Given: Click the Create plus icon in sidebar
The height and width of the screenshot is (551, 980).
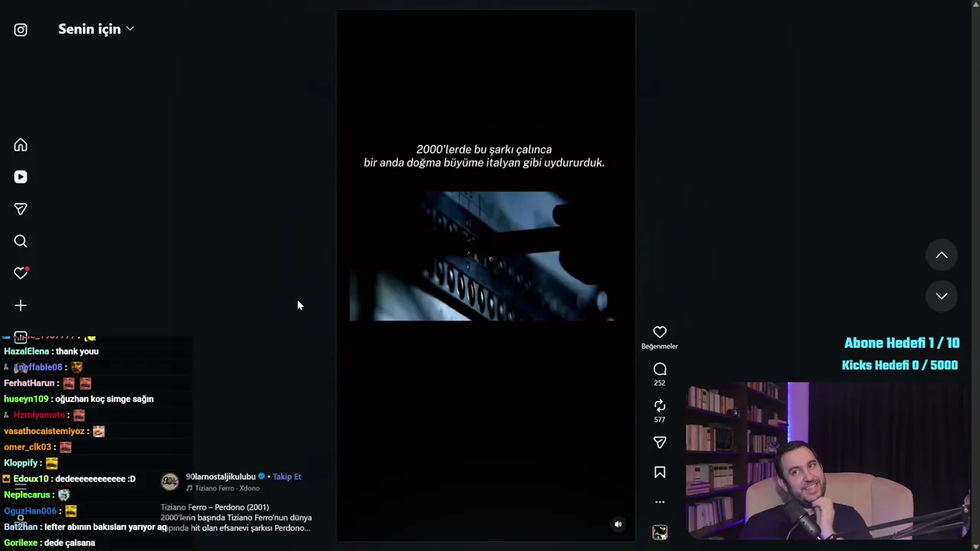Looking at the screenshot, I should tap(21, 305).
